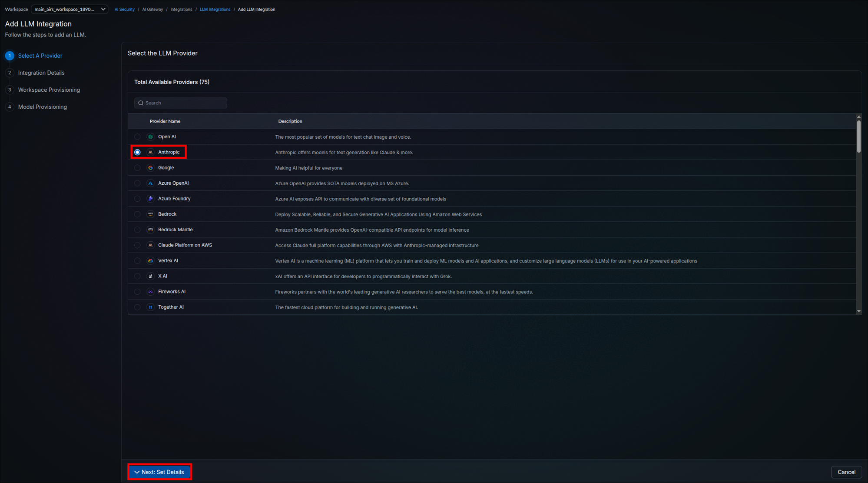The width and height of the screenshot is (868, 483).
Task: Click the Google logo icon
Action: [x=150, y=168]
